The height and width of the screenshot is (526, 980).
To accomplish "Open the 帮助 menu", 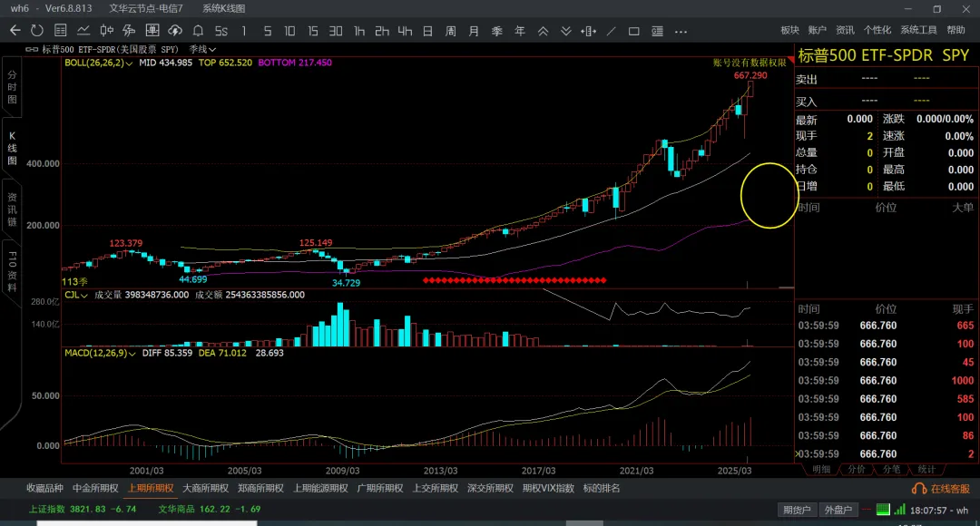I will (x=955, y=30).
